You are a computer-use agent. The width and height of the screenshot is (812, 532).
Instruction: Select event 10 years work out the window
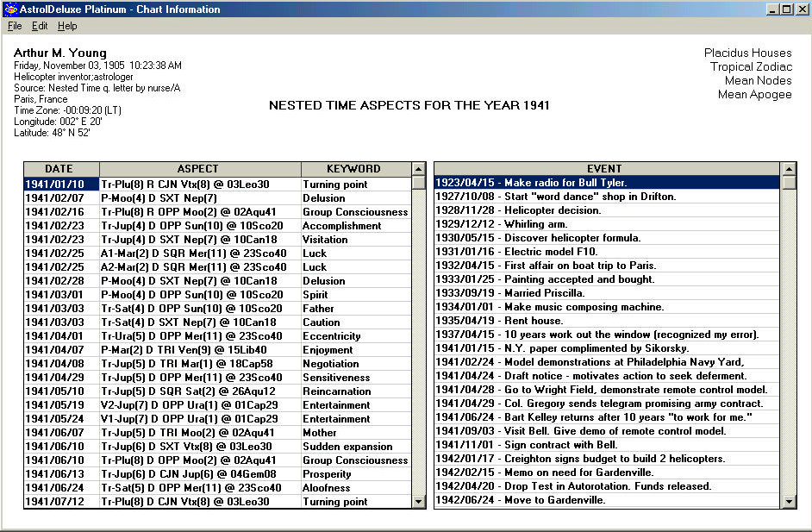click(606, 335)
